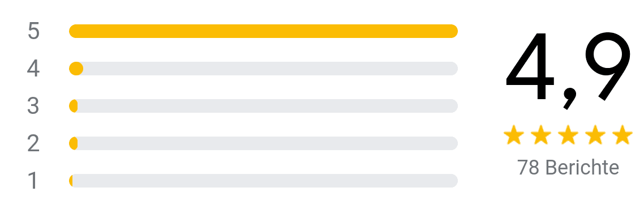Open the 78 Berichte reviews link

pos(568,167)
